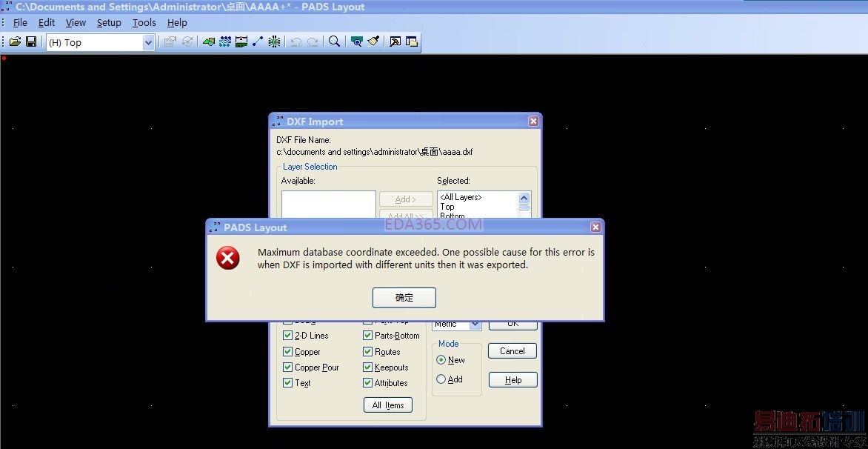Select Top in the Selected list
Viewport: 868px width, 449px height.
coord(447,207)
